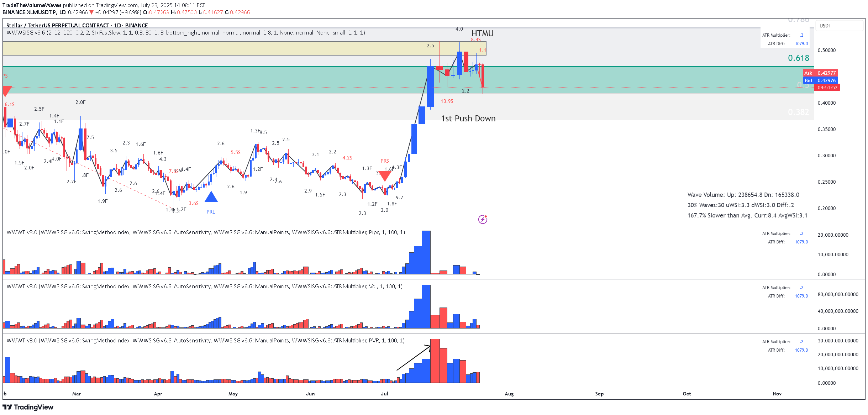
Task: Click the 0.25000 price axis label
Action: (x=826, y=182)
